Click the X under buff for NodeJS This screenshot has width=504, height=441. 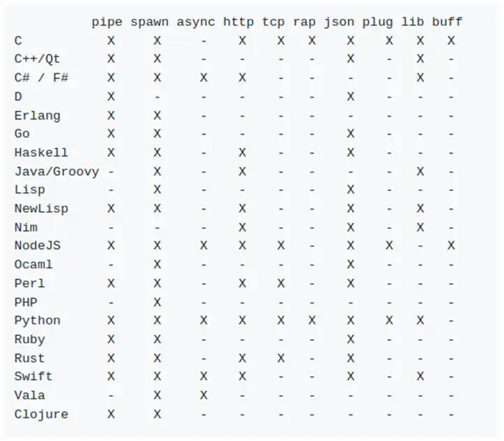click(451, 246)
